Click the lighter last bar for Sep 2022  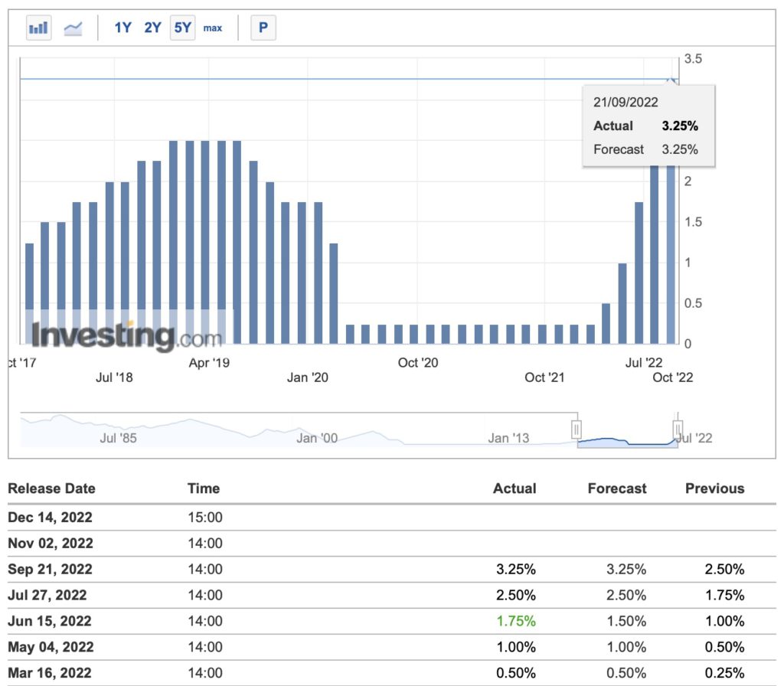671,260
